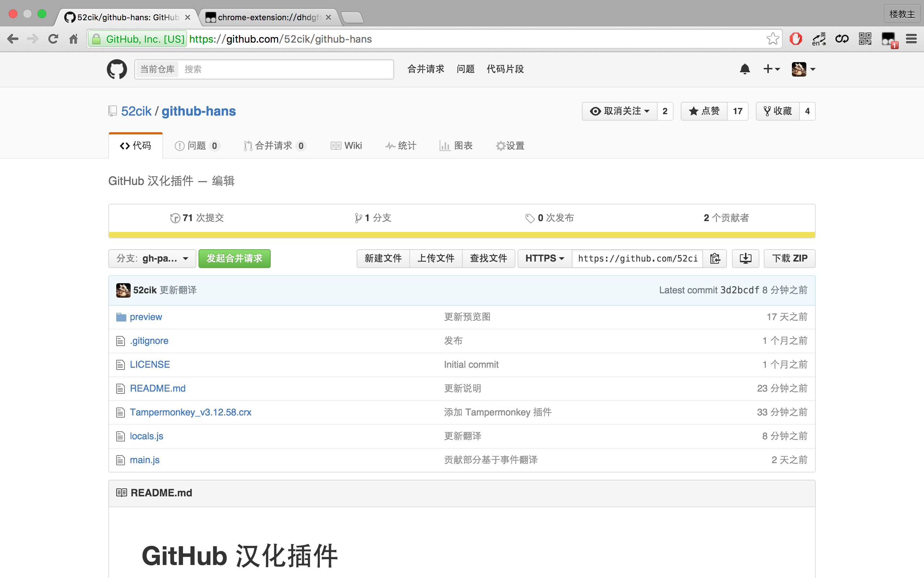Click the commits history icon
Screen dimensions: 924x578
[x=175, y=218]
